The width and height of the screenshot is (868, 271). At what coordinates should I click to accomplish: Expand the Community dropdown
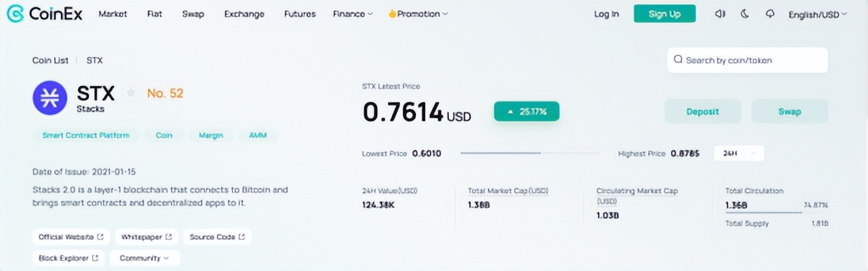pyautogui.click(x=144, y=258)
